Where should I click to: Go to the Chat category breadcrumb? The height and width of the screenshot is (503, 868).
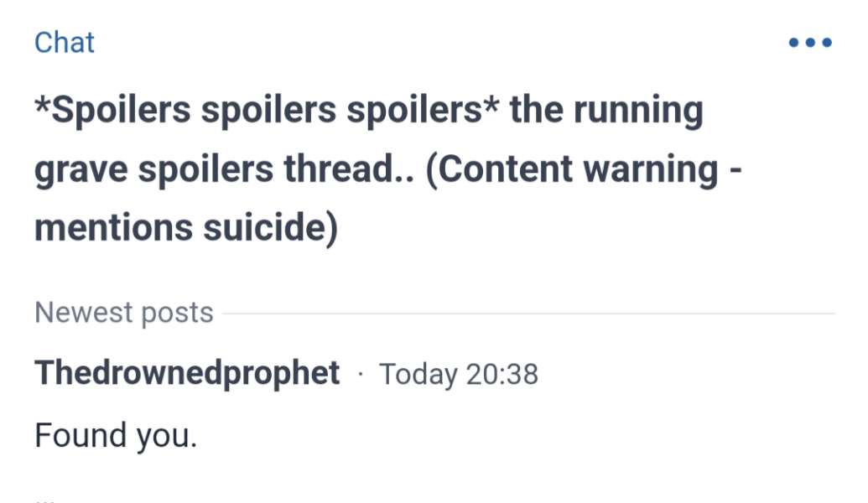pos(64,42)
